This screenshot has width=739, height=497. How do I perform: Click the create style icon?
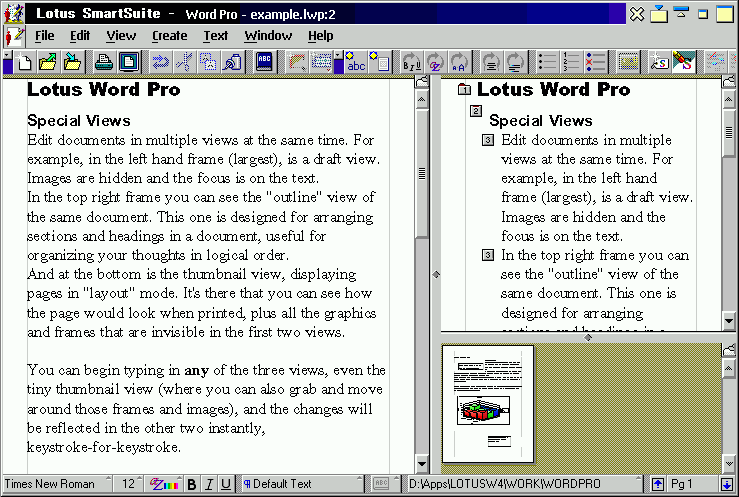(659, 62)
